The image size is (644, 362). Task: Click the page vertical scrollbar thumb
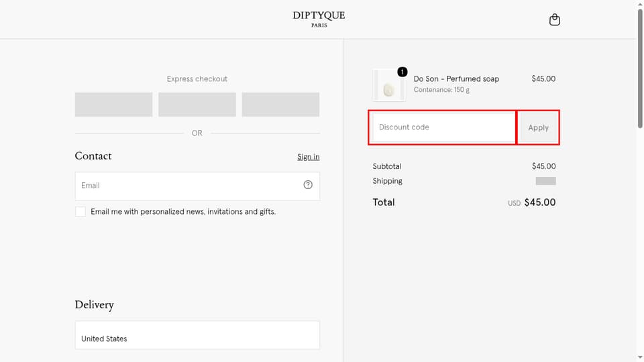[640, 68]
